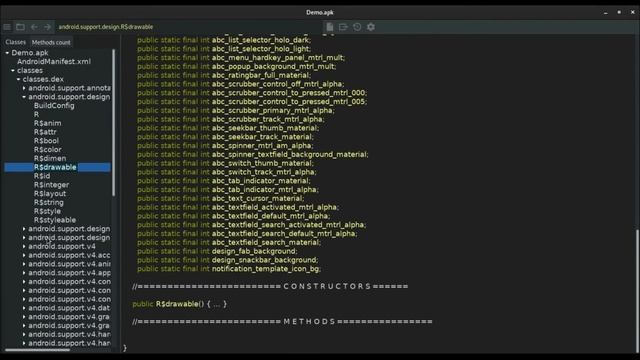
Task: Open the hamburger menu icon in toolbar
Action: pos(7,27)
